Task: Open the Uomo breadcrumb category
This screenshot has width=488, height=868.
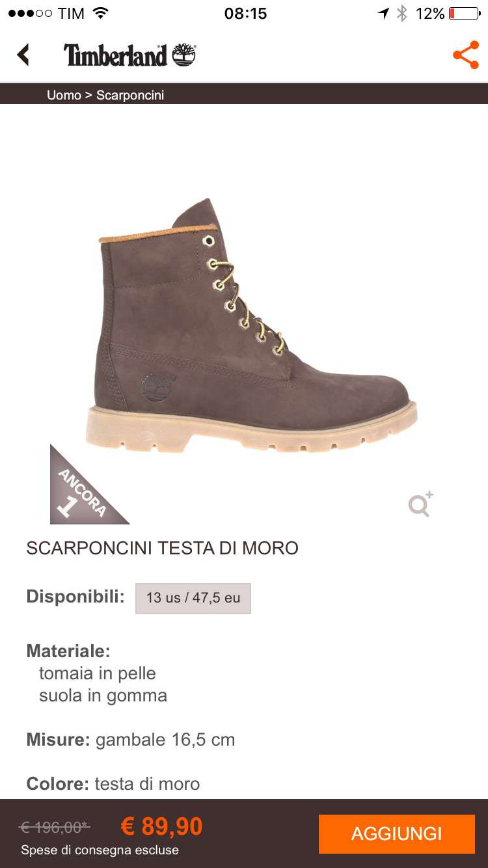Action: pos(64,95)
